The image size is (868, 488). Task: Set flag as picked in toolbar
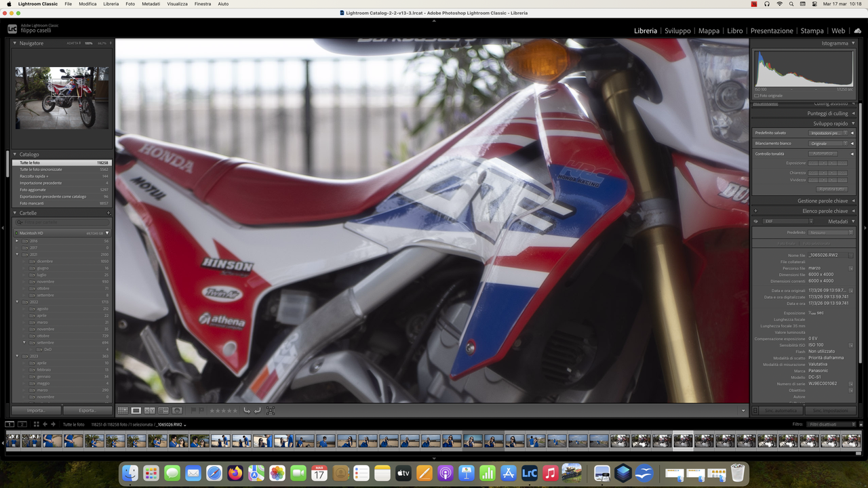point(194,411)
